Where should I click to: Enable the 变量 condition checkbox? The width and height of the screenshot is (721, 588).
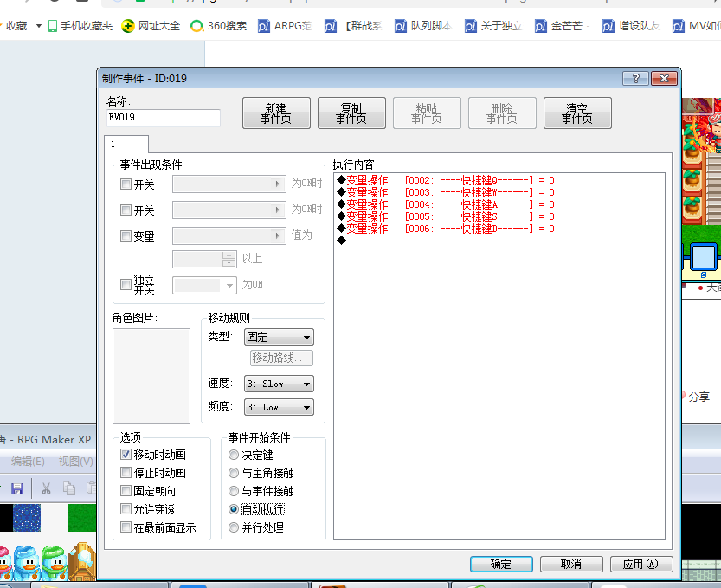126,236
